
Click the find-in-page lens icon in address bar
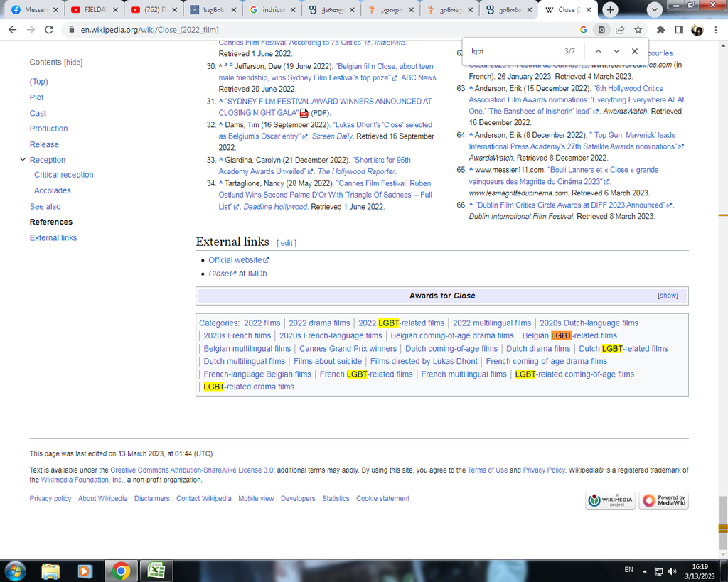coord(601,30)
